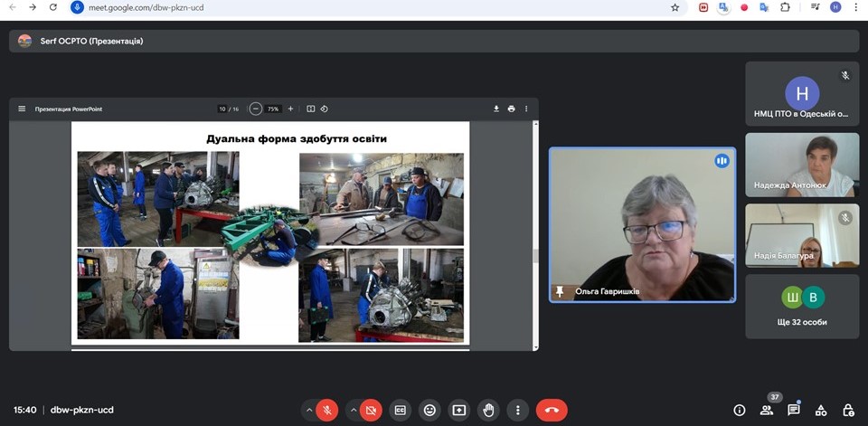The image size is (868, 426).
Task: Click the Present now screen share icon
Action: pos(459,410)
